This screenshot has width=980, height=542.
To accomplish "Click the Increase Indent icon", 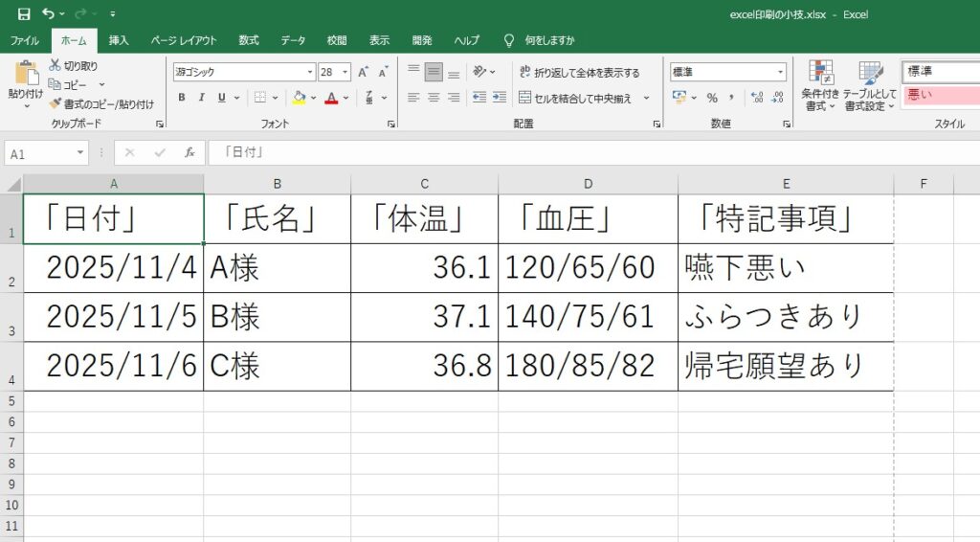I will tap(499, 98).
